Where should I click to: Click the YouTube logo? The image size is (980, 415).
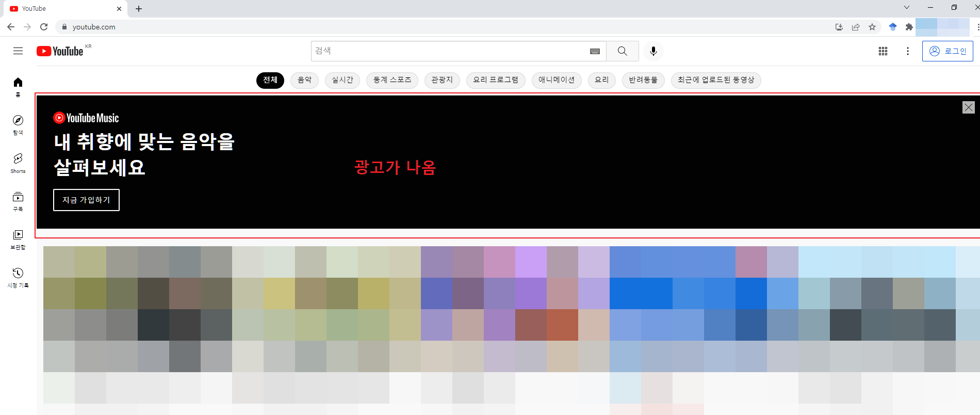coord(60,51)
